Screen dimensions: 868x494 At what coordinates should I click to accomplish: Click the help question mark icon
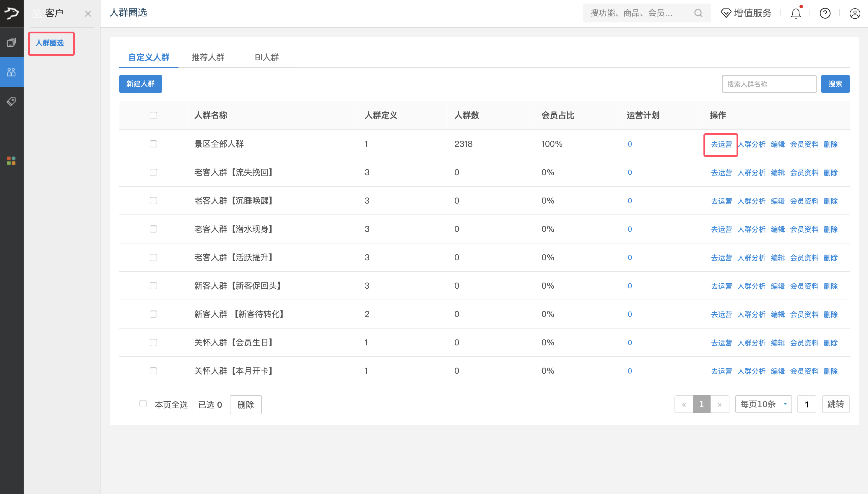tap(825, 14)
